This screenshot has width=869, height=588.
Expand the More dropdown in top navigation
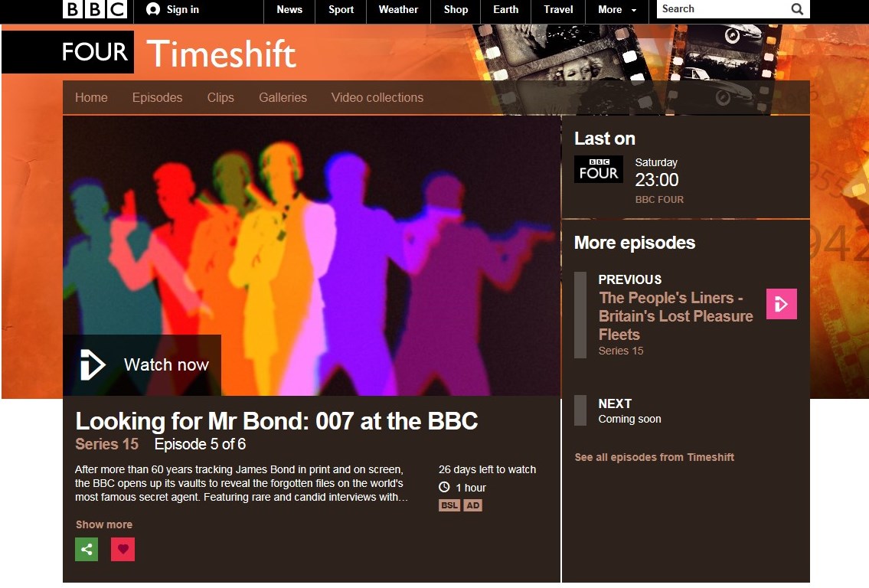point(617,10)
